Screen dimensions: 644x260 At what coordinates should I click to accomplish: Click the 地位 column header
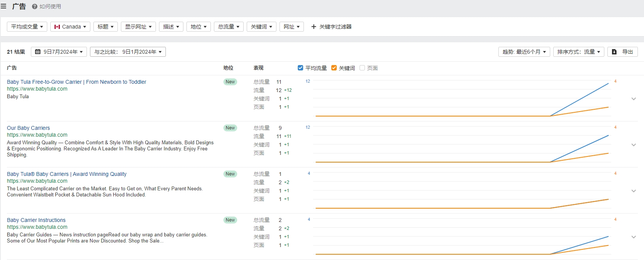tap(228, 68)
